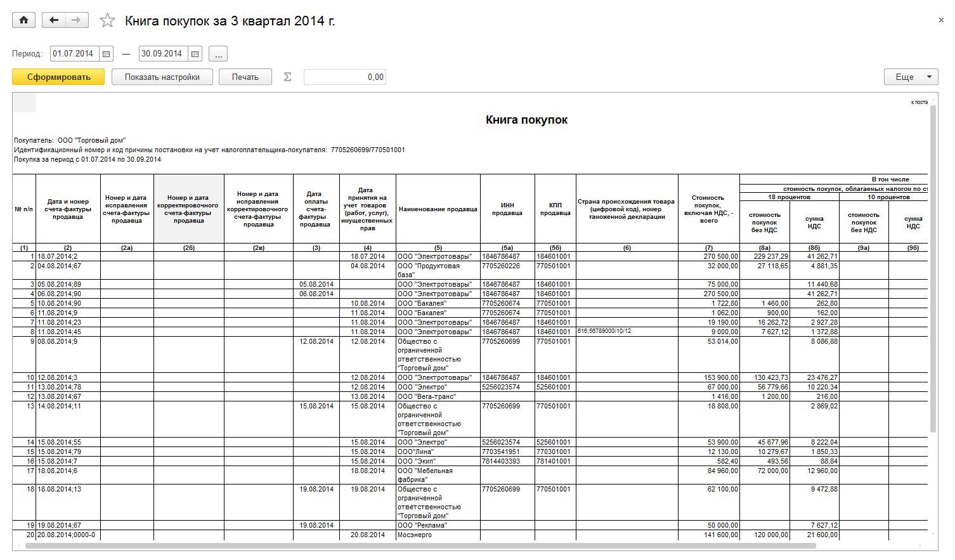
Task: Click the sum sigma icon
Action: click(287, 77)
